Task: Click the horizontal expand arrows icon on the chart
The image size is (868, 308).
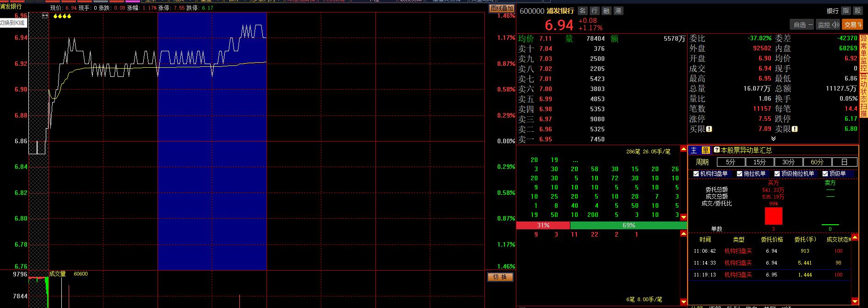Action: click(45, 16)
